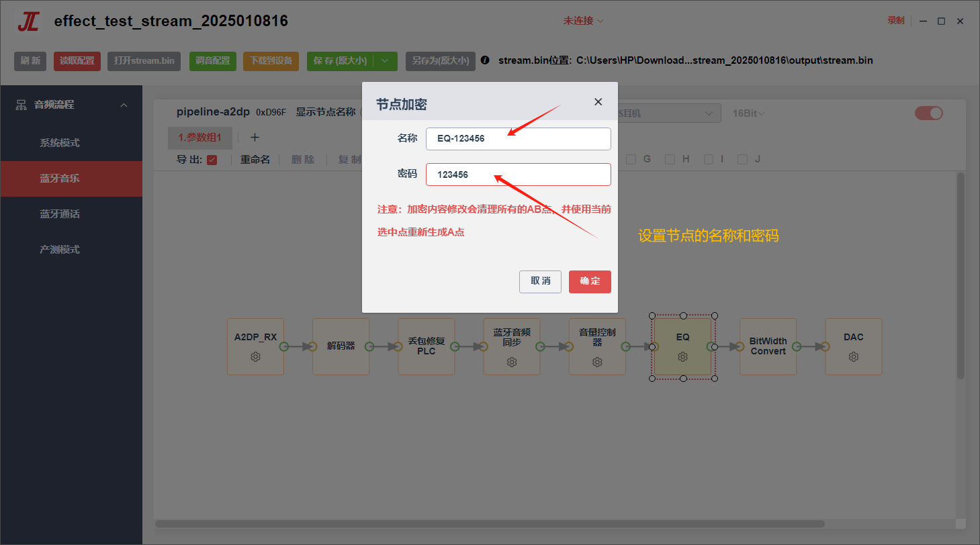The width and height of the screenshot is (980, 545).
Task: Check the H checkbox
Action: (x=670, y=160)
